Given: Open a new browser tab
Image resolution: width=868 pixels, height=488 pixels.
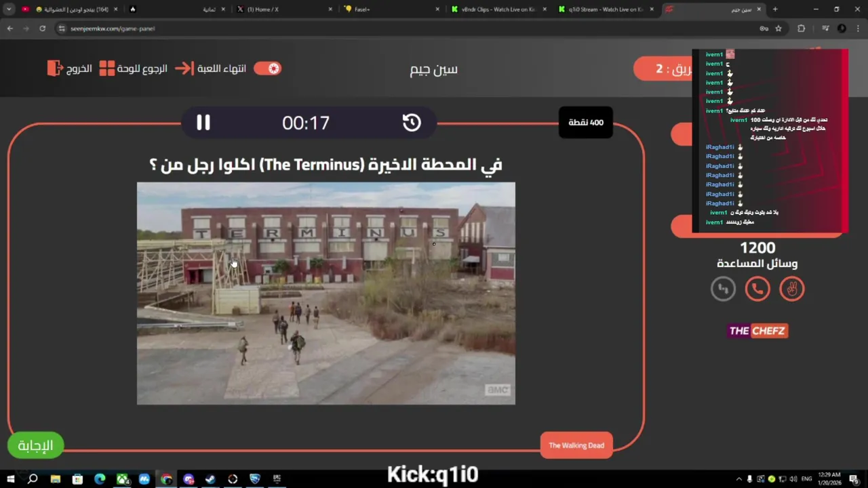Looking at the screenshot, I should [775, 9].
